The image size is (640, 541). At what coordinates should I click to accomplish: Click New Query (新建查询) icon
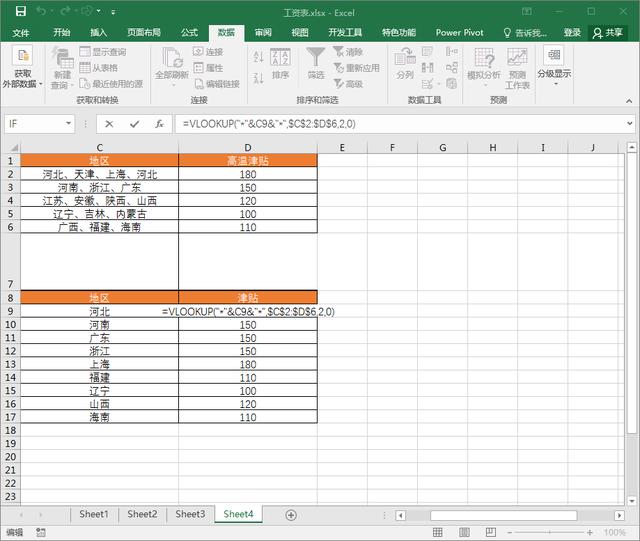coord(62,58)
